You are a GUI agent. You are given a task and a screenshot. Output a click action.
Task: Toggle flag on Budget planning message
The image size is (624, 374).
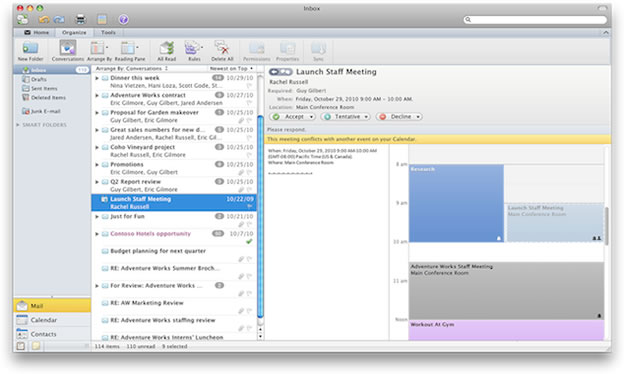(x=250, y=259)
